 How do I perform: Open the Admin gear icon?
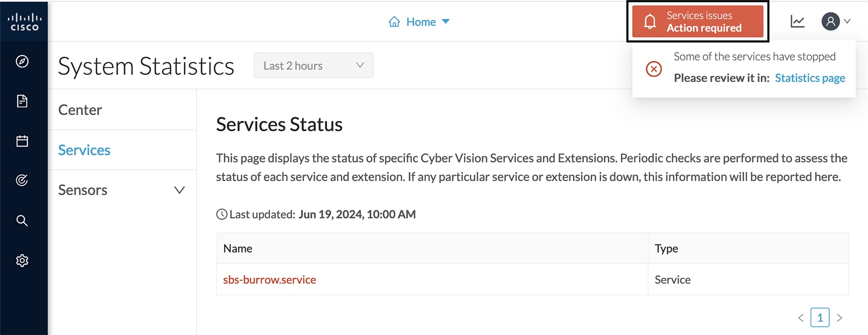(22, 261)
